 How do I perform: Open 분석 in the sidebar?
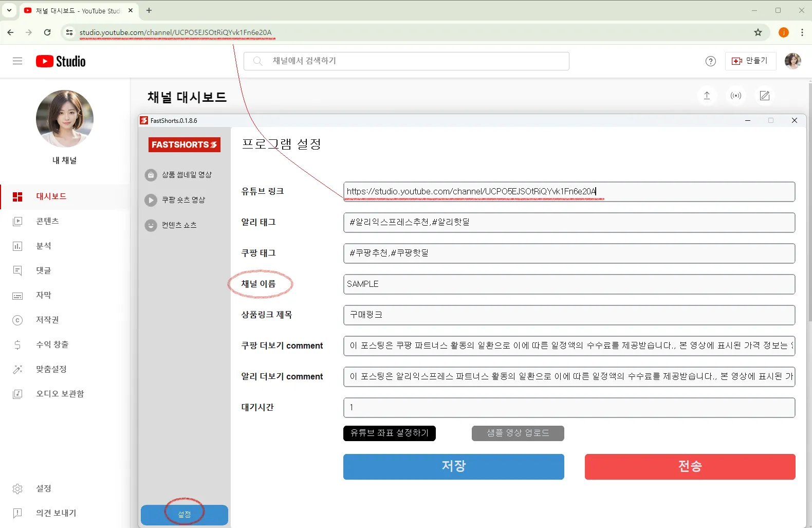(x=65, y=246)
